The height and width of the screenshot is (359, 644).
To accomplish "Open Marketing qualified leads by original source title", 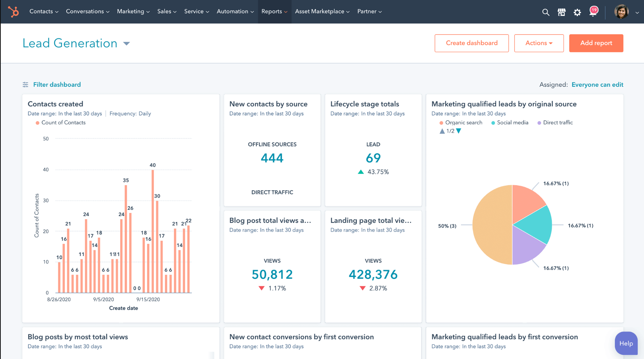I will (x=504, y=104).
